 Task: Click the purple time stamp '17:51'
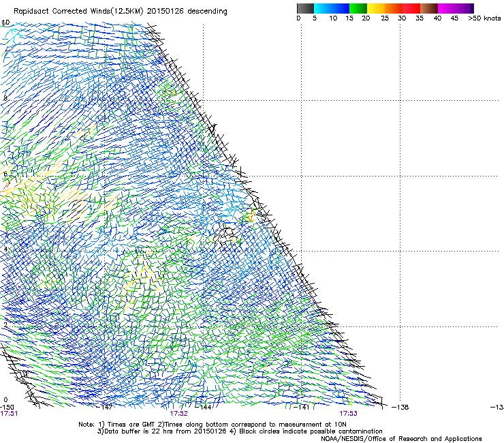[x=9, y=414]
